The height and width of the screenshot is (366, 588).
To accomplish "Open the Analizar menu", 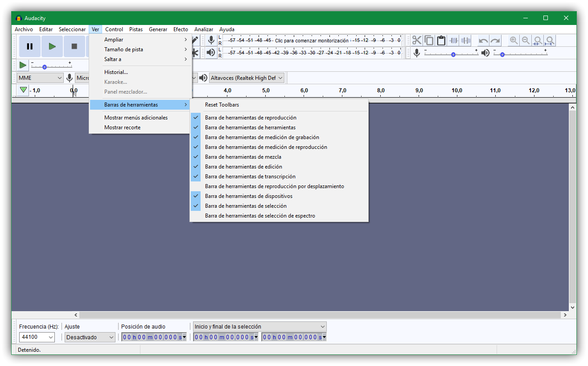I will [x=204, y=29].
